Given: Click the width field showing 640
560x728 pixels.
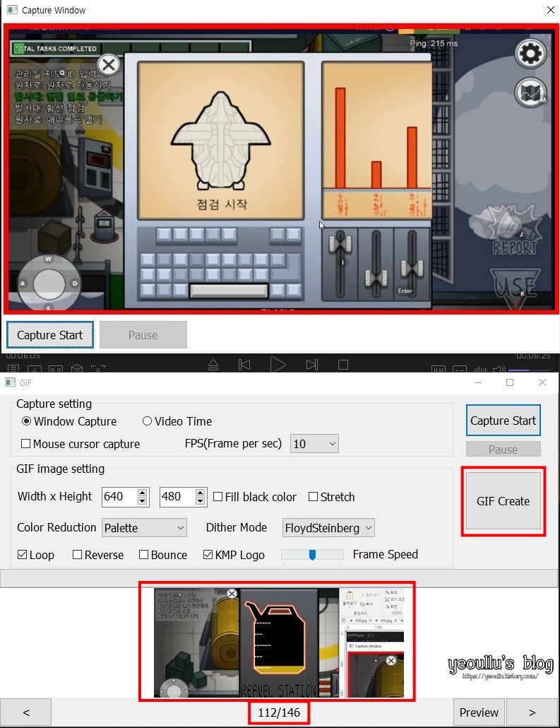Looking at the screenshot, I should 120,497.
